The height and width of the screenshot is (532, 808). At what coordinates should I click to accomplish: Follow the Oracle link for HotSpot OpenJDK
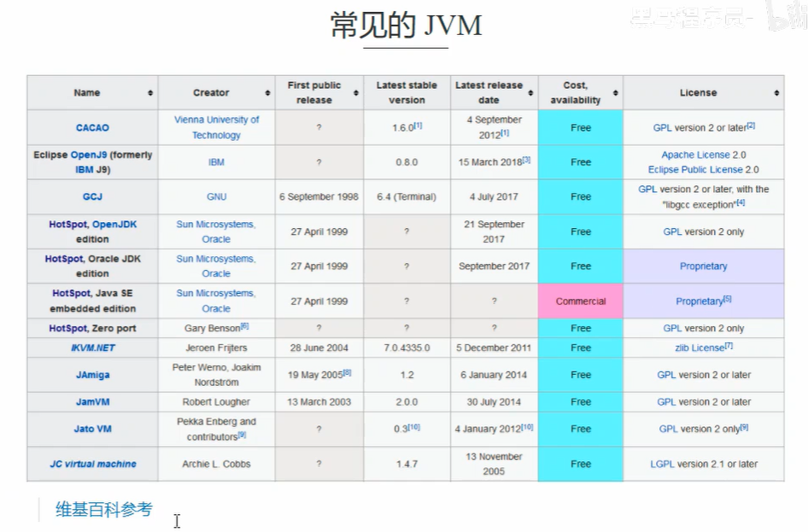(x=215, y=238)
